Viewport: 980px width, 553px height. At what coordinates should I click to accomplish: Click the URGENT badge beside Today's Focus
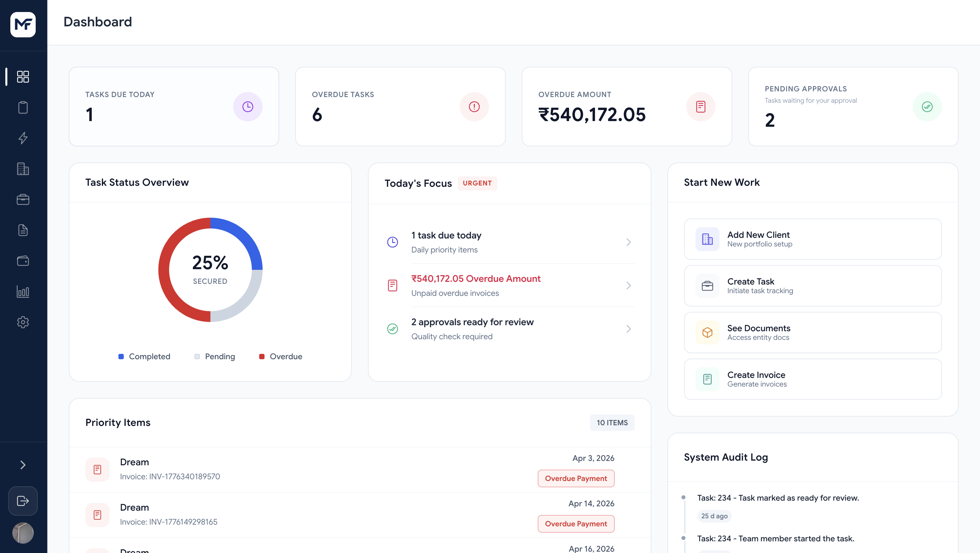tap(477, 183)
